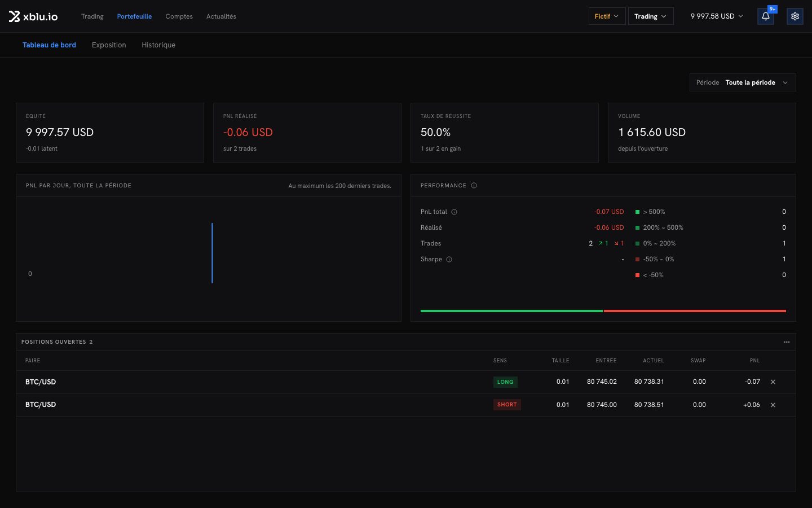This screenshot has height=508, width=812.
Task: Click the xblu.io logo icon
Action: coord(14,16)
